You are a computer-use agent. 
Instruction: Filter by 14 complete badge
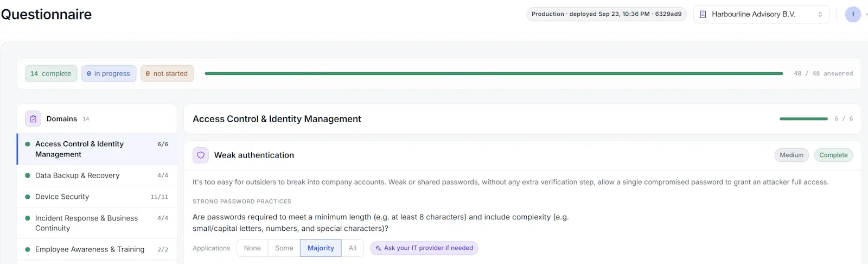pos(51,73)
